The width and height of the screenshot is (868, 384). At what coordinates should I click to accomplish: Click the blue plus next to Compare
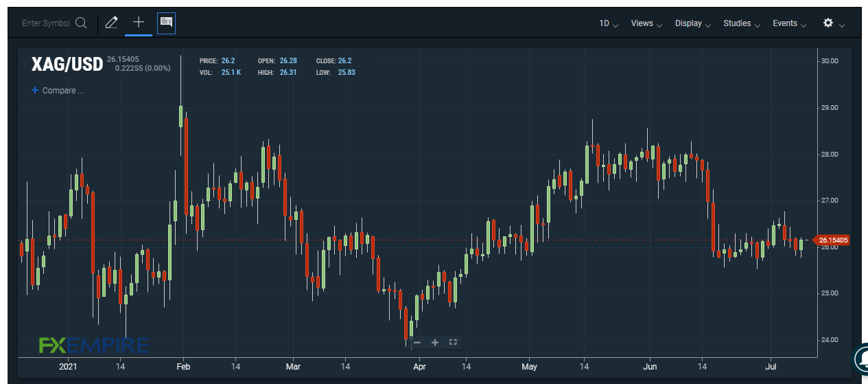coord(35,90)
